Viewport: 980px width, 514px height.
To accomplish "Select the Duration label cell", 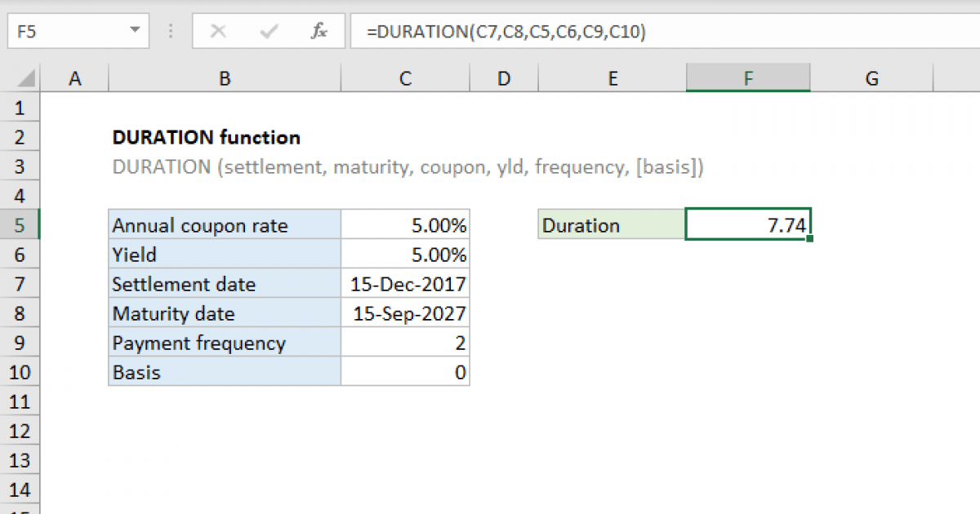I will point(611,224).
